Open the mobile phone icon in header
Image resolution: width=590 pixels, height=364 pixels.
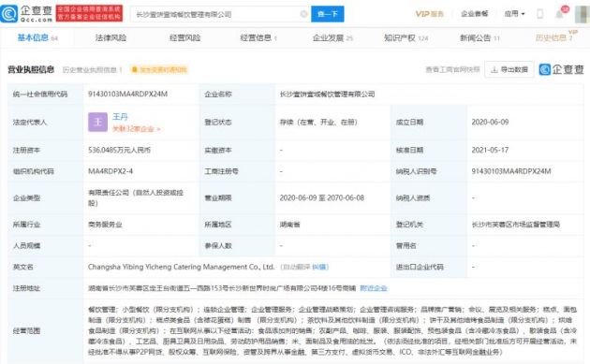tap(540, 14)
